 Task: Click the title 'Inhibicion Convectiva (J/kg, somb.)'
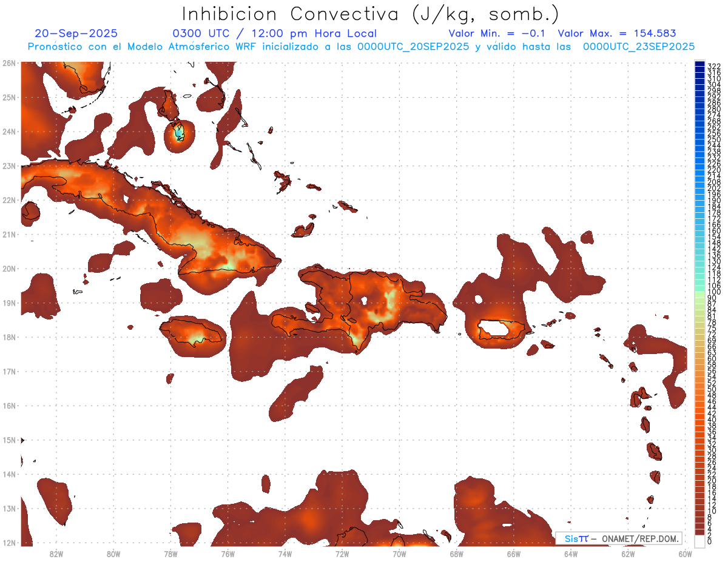click(371, 15)
